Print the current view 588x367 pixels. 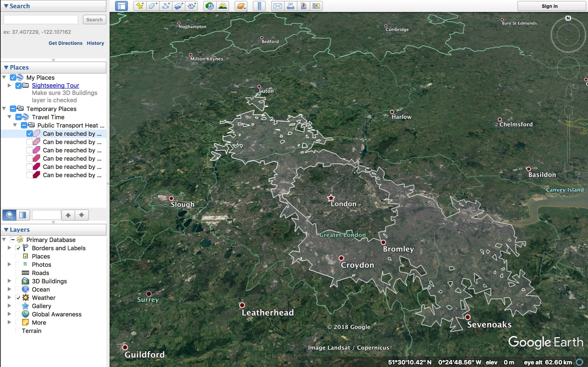pyautogui.click(x=290, y=6)
